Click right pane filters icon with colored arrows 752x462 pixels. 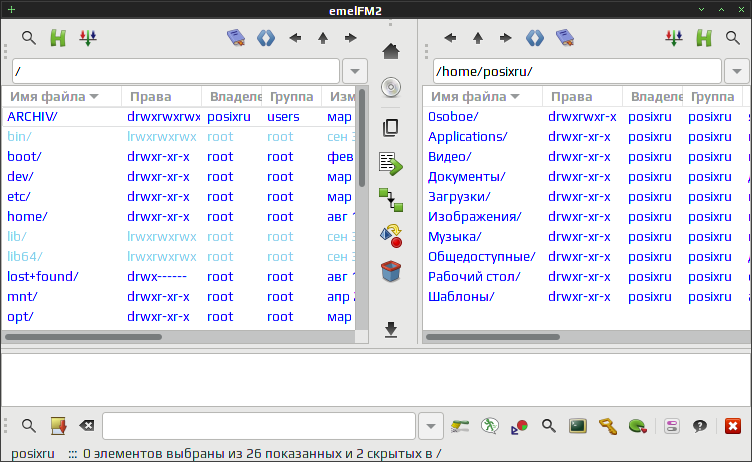674,38
